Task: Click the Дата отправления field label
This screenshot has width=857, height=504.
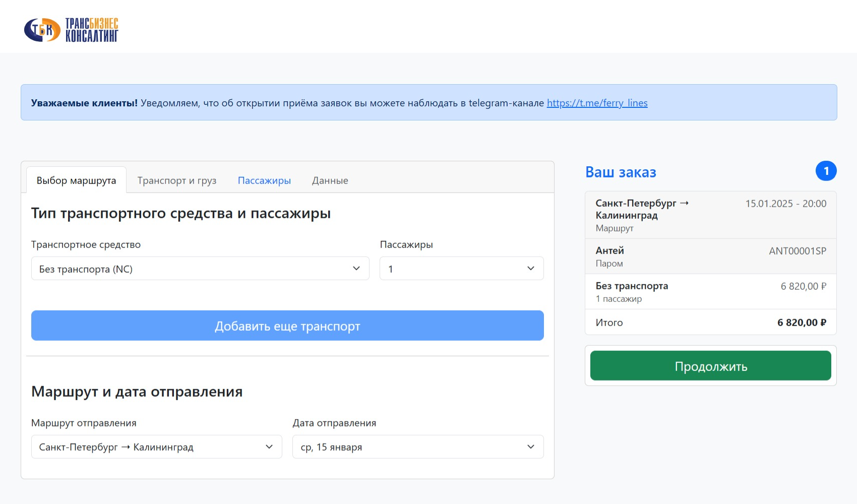Action: click(x=334, y=423)
